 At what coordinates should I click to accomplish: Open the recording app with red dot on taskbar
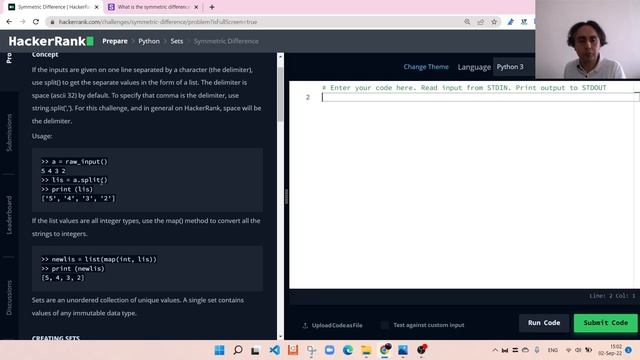click(422, 350)
